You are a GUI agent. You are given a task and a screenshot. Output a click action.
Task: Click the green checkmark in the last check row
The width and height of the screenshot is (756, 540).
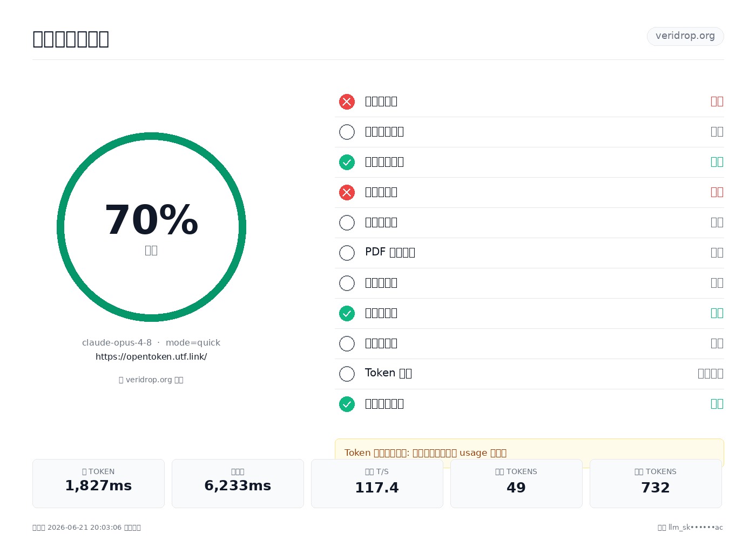[347, 404]
